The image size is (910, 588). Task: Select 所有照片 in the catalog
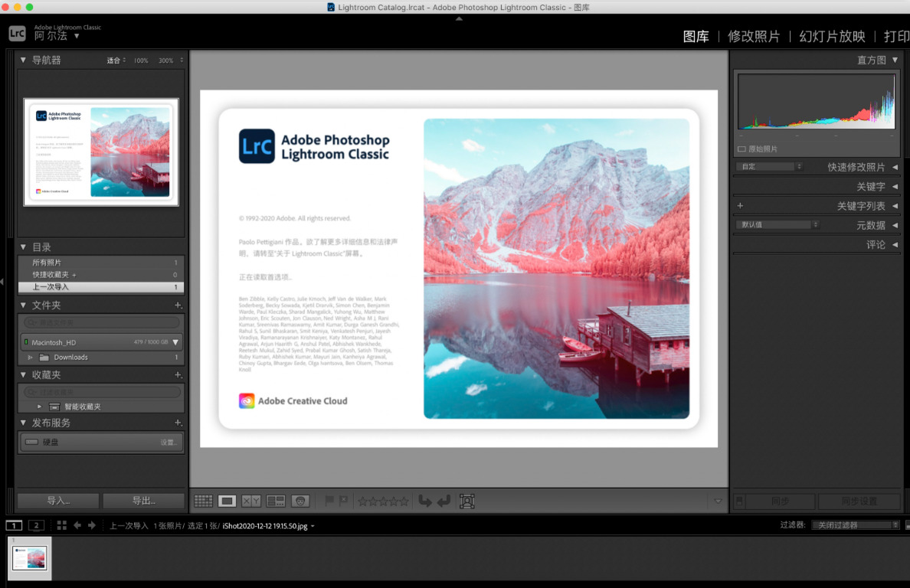[x=101, y=263]
